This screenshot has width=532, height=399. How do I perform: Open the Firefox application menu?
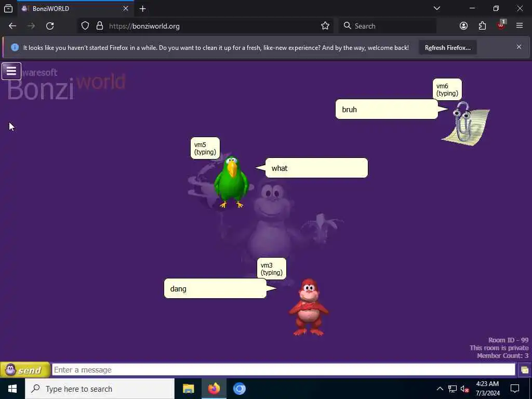pyautogui.click(x=520, y=26)
